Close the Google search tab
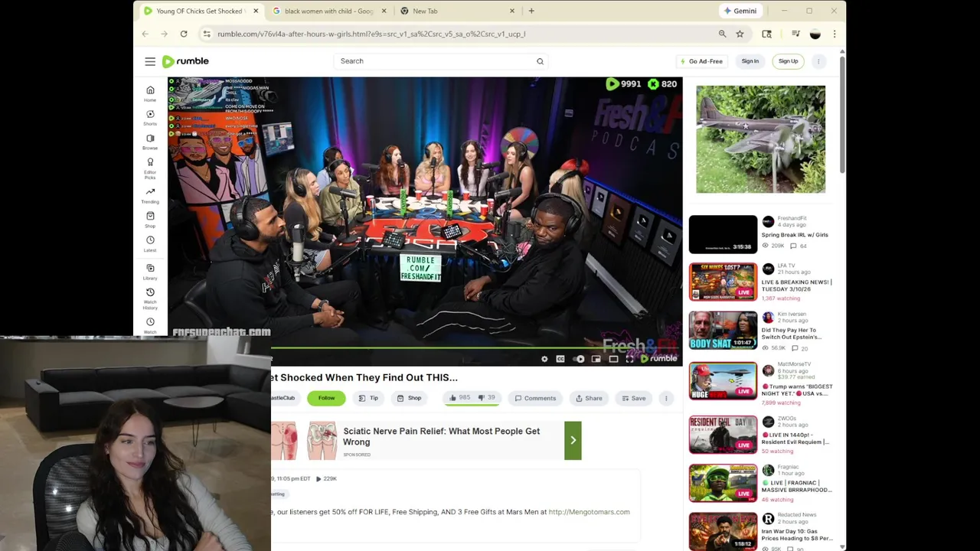980x551 pixels. 384,11
